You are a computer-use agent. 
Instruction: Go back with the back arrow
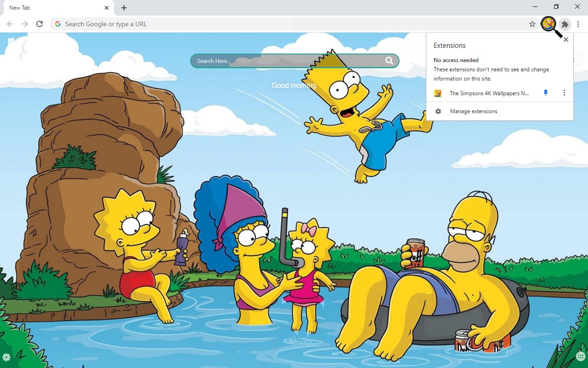[x=10, y=24]
